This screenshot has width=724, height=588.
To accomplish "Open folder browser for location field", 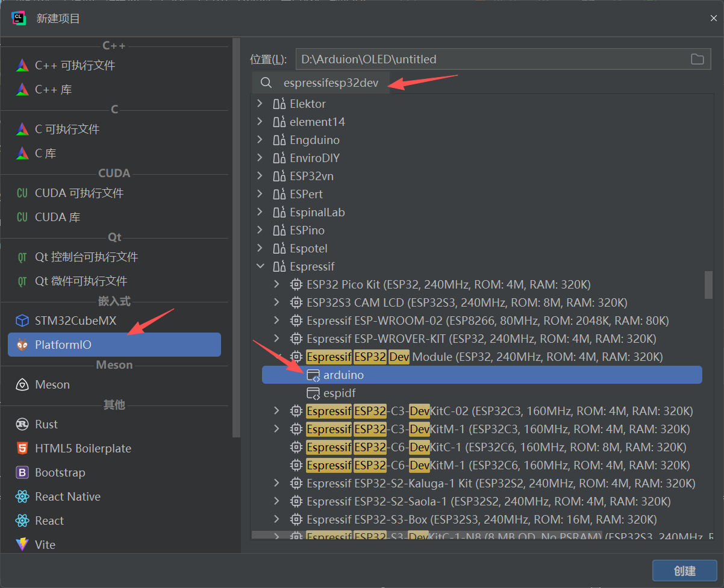I will click(697, 59).
